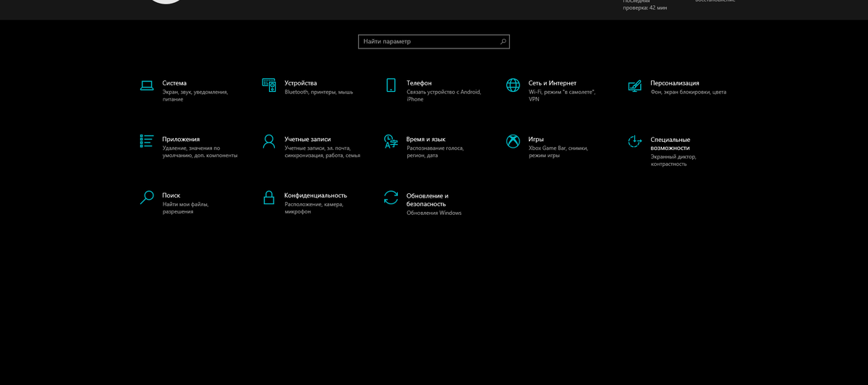This screenshot has width=868, height=385.
Task: Click text 'Обновления Windows'
Action: (434, 213)
